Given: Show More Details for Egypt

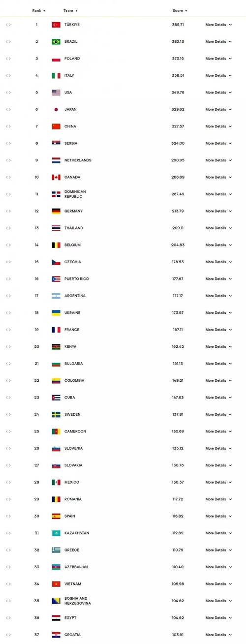Looking at the screenshot, I should pyautogui.click(x=218, y=618).
